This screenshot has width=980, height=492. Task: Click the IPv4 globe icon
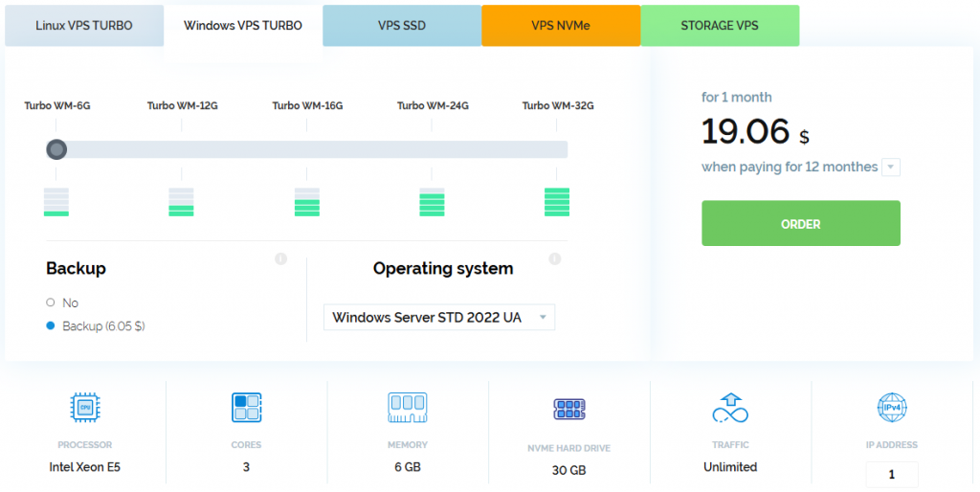[892, 408]
